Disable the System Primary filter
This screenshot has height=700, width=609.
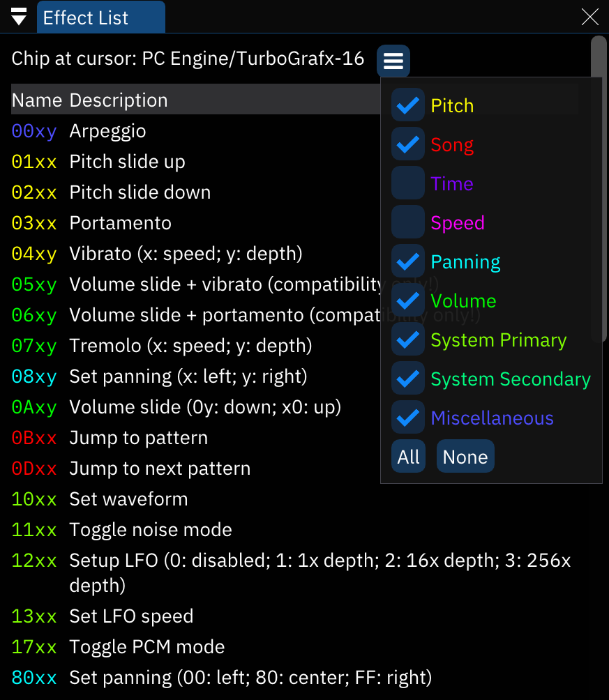point(407,340)
